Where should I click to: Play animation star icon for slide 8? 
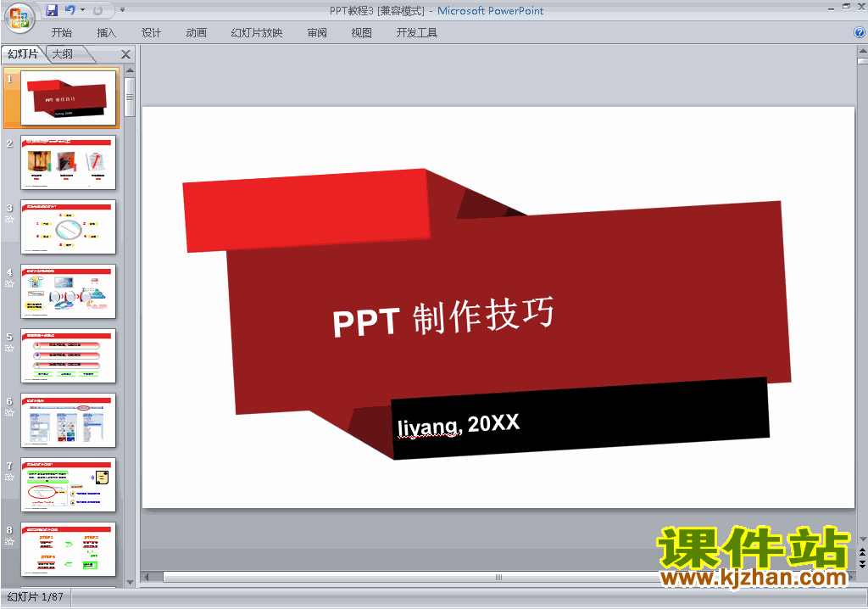pos(9,542)
